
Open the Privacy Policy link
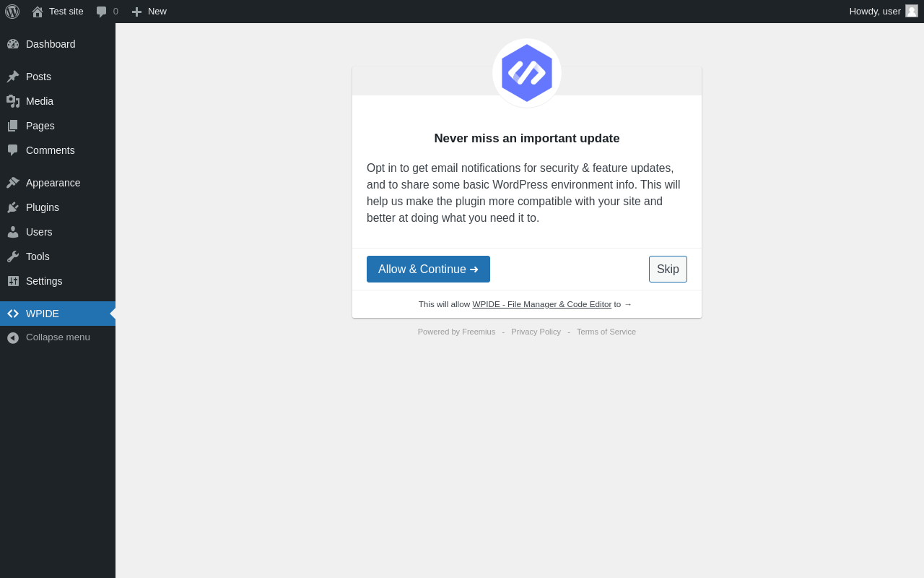point(536,332)
